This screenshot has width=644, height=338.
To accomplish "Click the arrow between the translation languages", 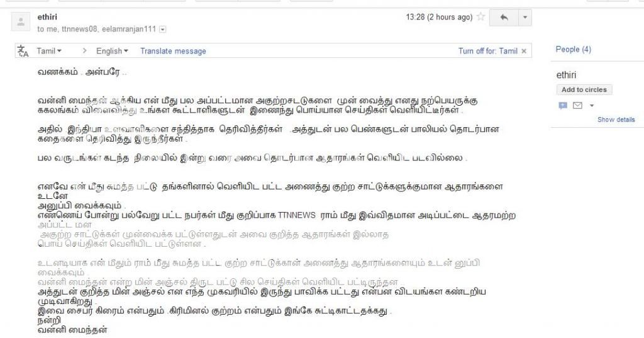I will [x=85, y=51].
